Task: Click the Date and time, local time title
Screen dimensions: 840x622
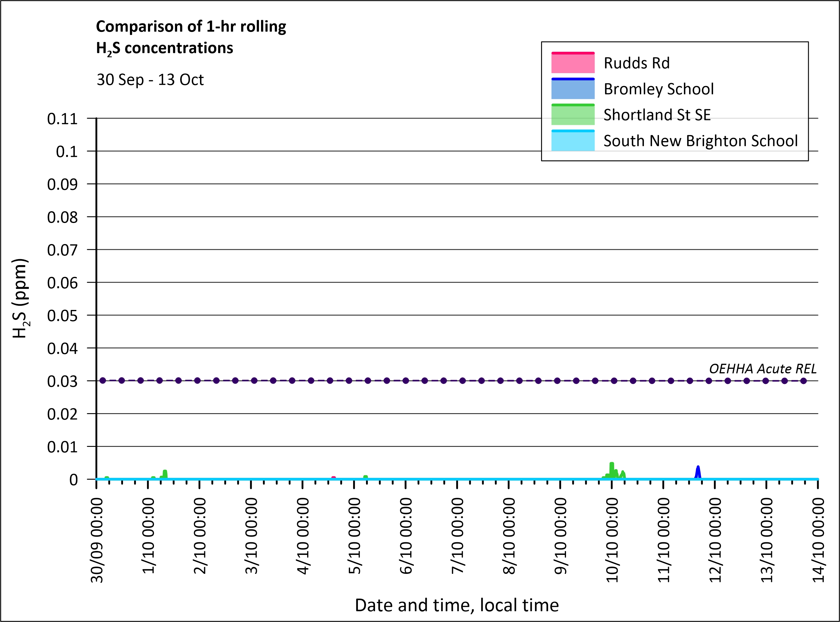Action: pyautogui.click(x=457, y=605)
